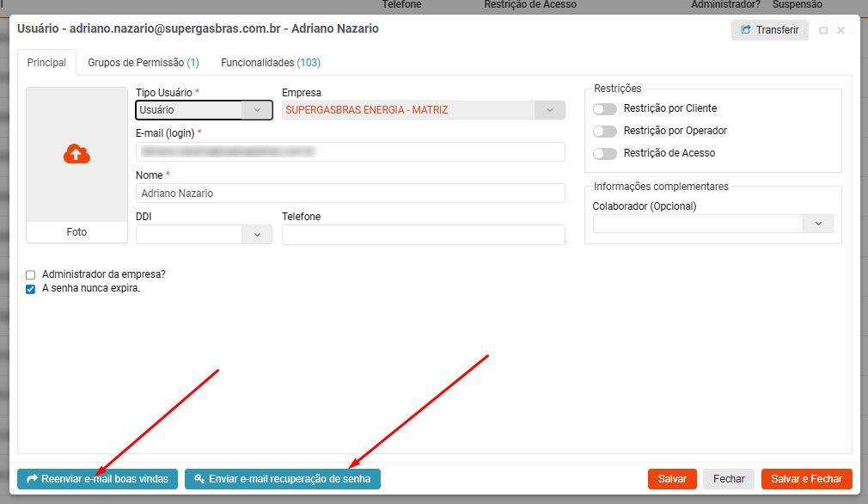Click the cloud upload photo icon
The width and height of the screenshot is (868, 504).
(76, 154)
